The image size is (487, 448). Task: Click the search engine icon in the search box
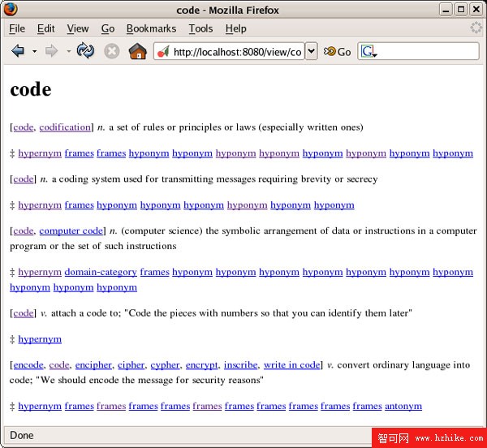[368, 51]
